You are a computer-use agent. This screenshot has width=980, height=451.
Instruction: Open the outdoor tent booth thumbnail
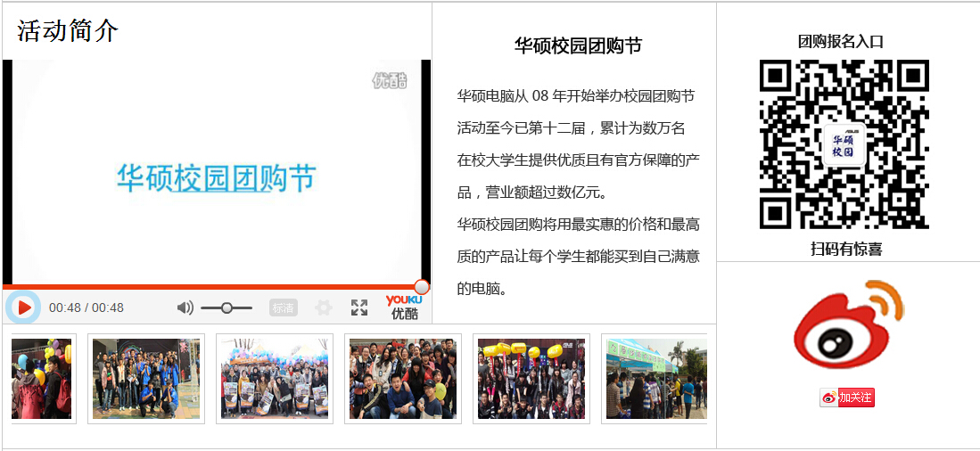pos(657,379)
